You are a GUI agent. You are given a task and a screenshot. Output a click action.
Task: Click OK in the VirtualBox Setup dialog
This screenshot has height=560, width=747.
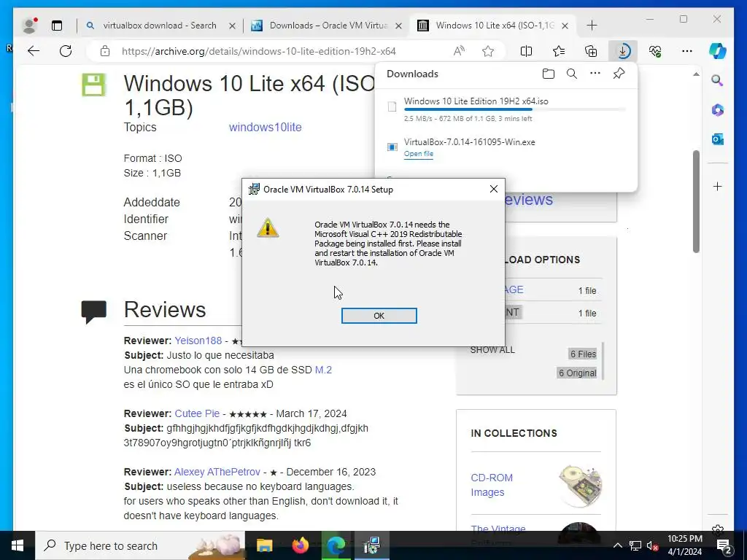pyautogui.click(x=379, y=316)
